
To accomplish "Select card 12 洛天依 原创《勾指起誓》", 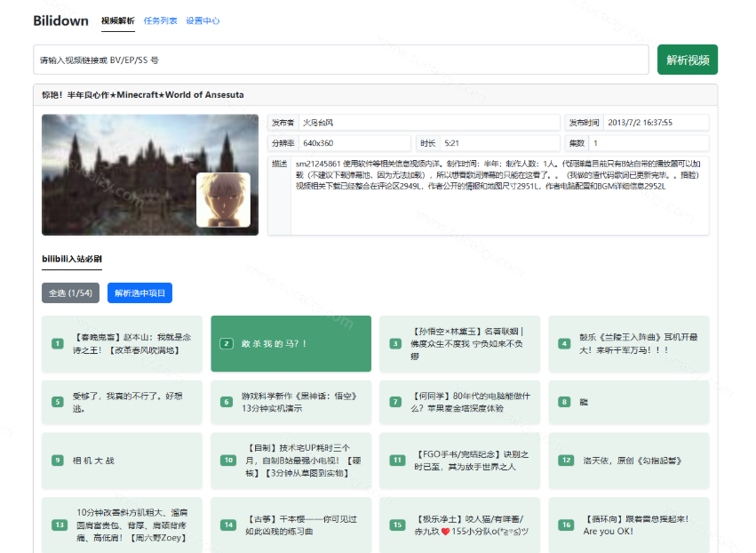I will tap(629, 461).
